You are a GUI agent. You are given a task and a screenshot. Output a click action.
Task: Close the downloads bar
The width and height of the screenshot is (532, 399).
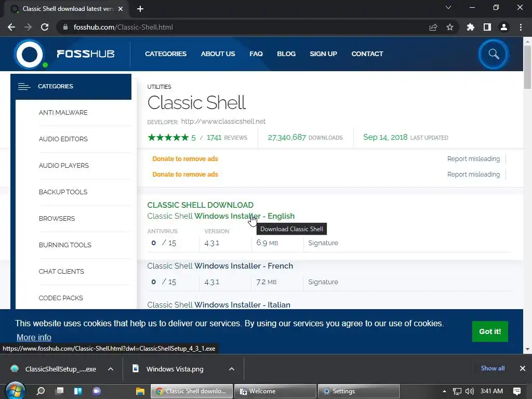(523, 368)
